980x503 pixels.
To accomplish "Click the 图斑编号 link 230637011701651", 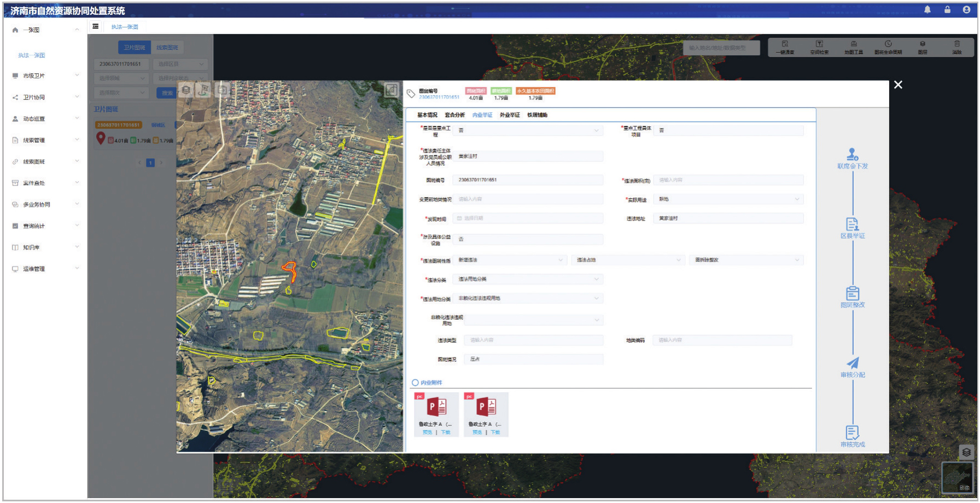I will point(439,97).
